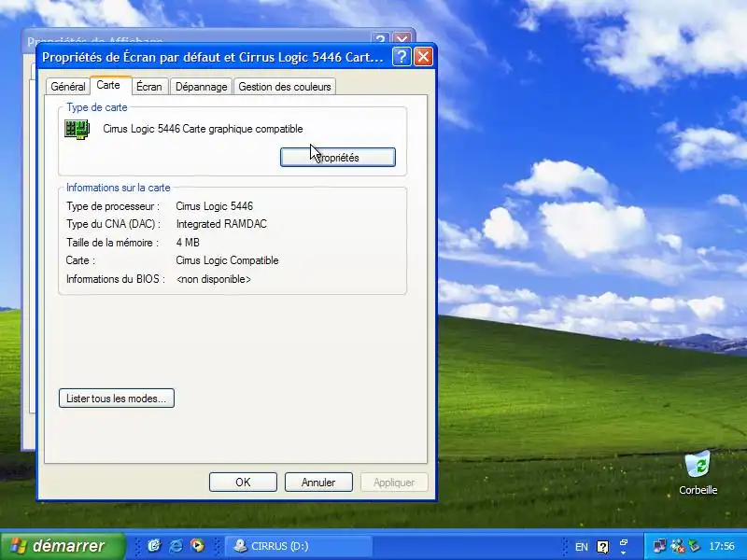Click the dialog title bar text

[213, 57]
